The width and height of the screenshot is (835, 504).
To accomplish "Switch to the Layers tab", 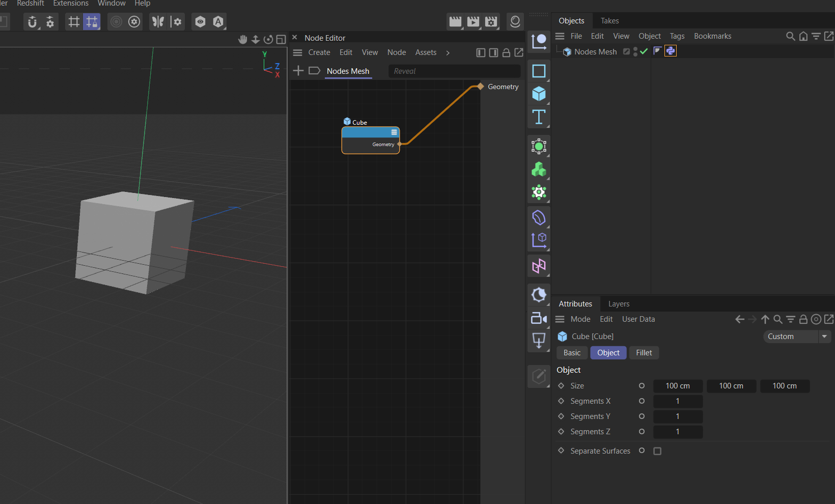I will (x=619, y=304).
